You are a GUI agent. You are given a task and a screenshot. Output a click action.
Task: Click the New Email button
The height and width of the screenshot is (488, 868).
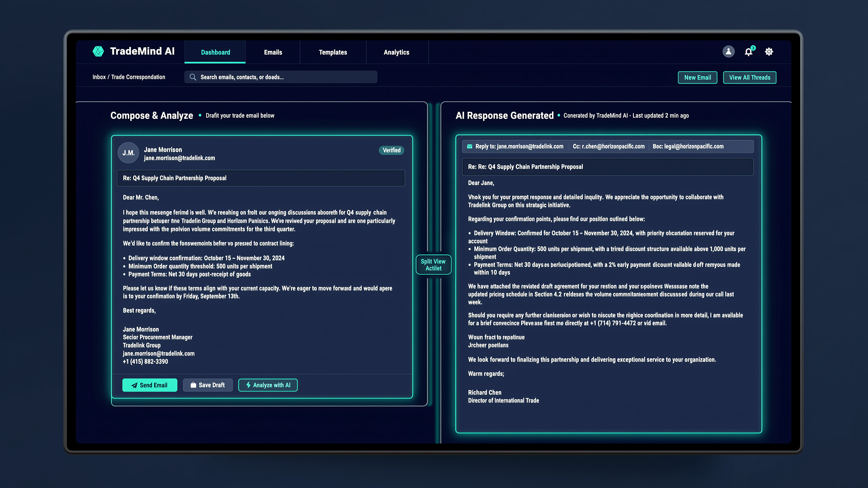pyautogui.click(x=697, y=77)
